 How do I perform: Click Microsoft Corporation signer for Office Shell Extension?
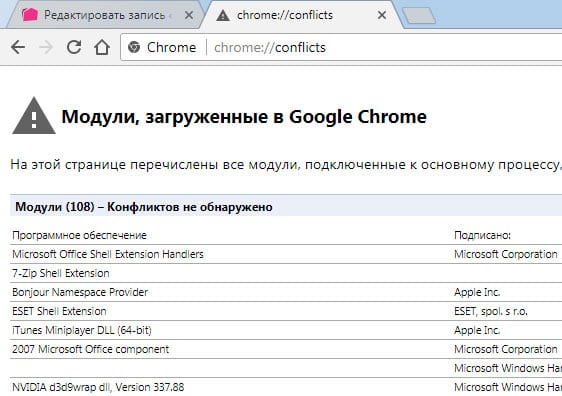coord(506,254)
